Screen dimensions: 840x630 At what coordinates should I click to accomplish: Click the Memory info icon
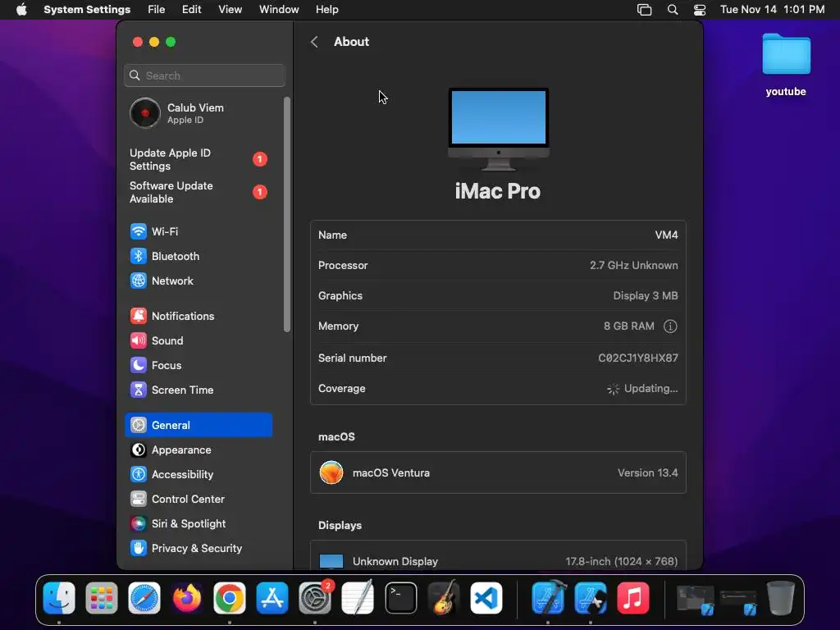point(670,326)
